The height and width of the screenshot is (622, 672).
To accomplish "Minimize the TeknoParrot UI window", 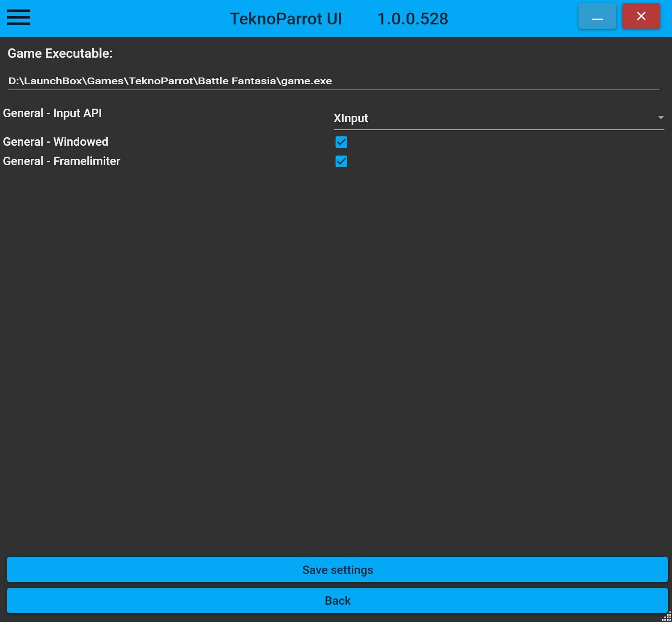I will pyautogui.click(x=597, y=16).
